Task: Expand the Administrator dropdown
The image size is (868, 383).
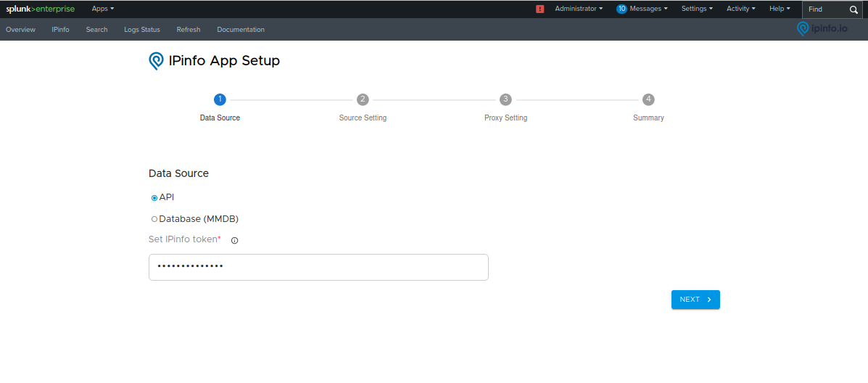Action: (579, 9)
